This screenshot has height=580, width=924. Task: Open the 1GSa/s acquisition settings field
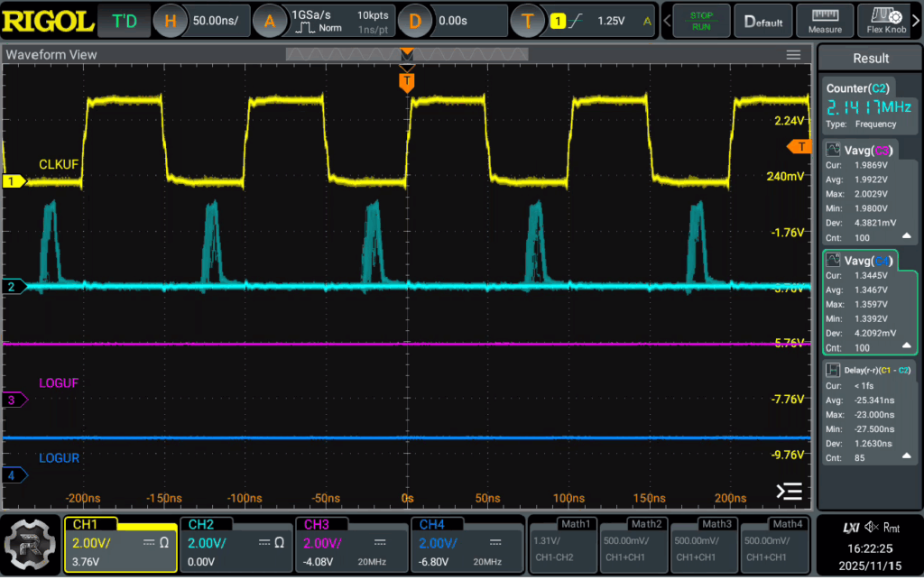(340, 22)
